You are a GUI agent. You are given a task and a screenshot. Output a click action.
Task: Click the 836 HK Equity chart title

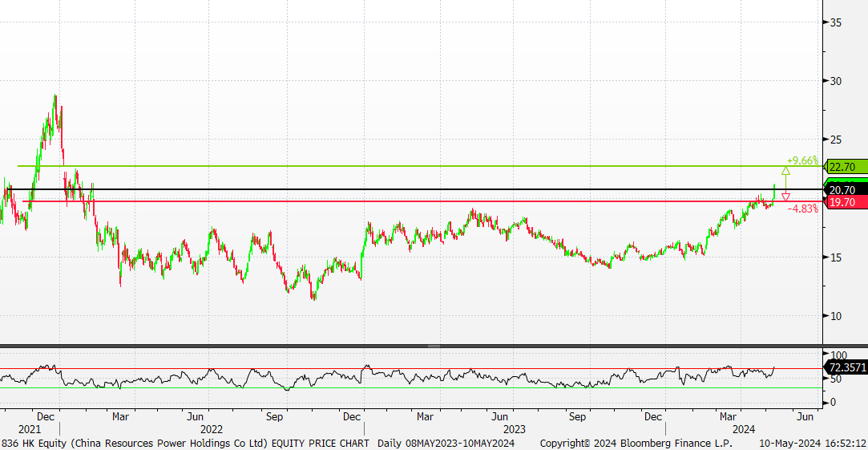tap(187, 444)
